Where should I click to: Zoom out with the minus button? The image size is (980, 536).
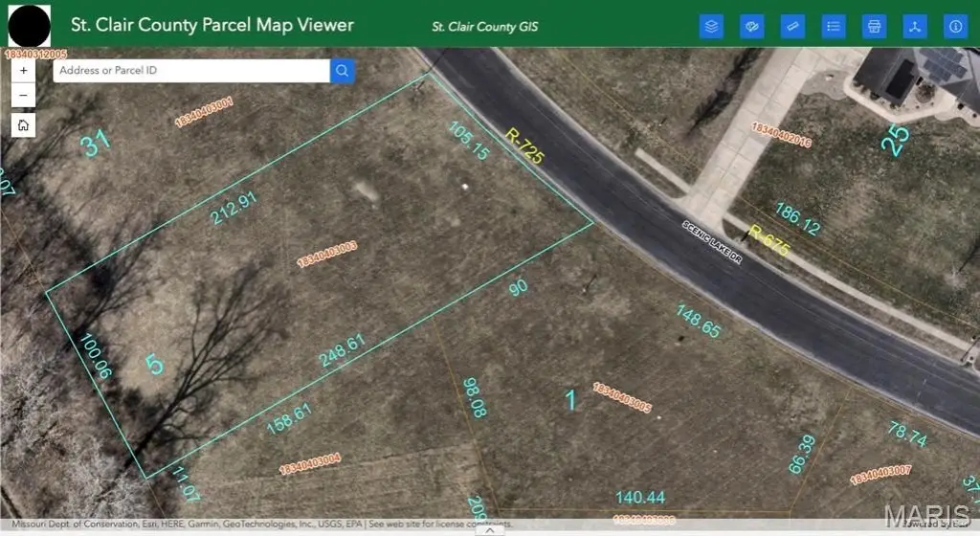click(23, 96)
